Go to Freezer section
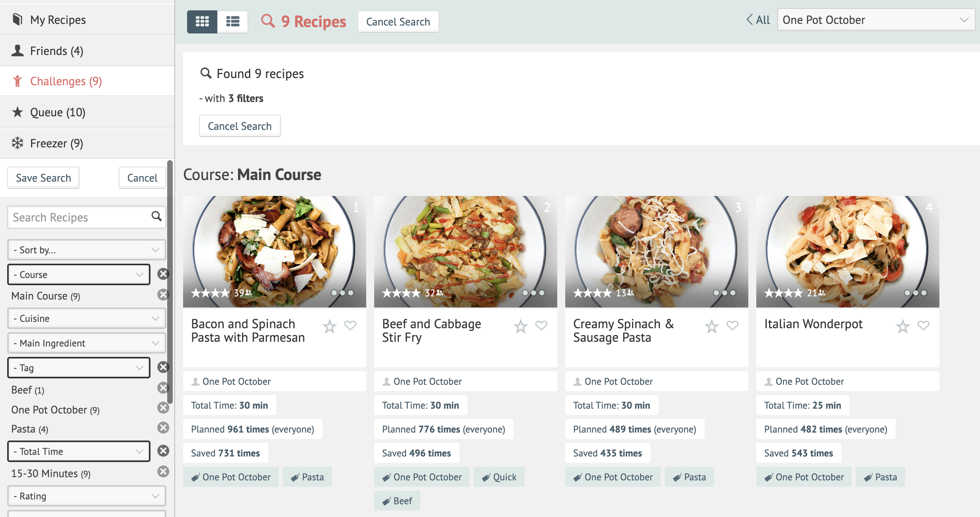The width and height of the screenshot is (980, 517). pyautogui.click(x=57, y=143)
